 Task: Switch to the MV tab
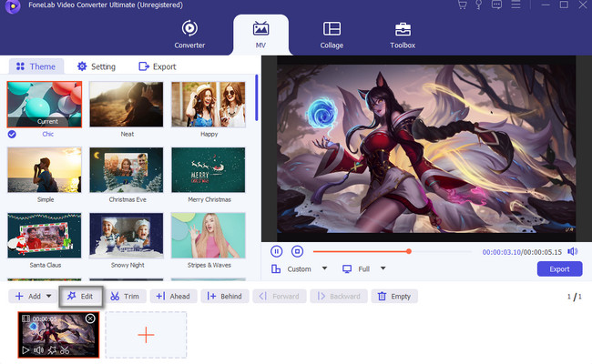coord(260,35)
